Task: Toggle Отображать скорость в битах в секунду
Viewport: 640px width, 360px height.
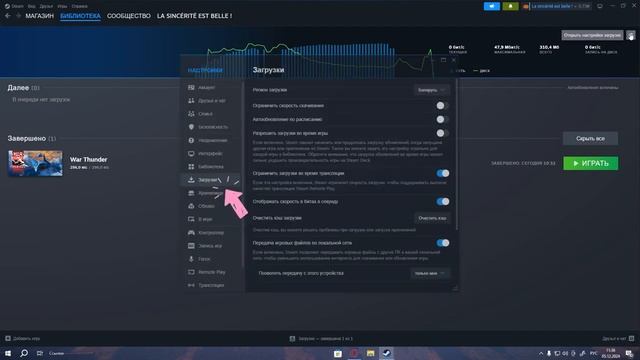Action: 442,202
